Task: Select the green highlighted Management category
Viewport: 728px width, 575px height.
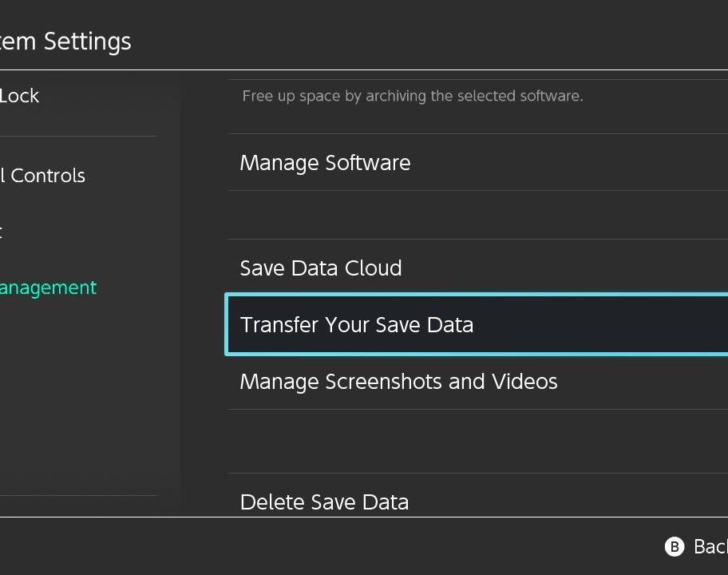Action: click(48, 287)
